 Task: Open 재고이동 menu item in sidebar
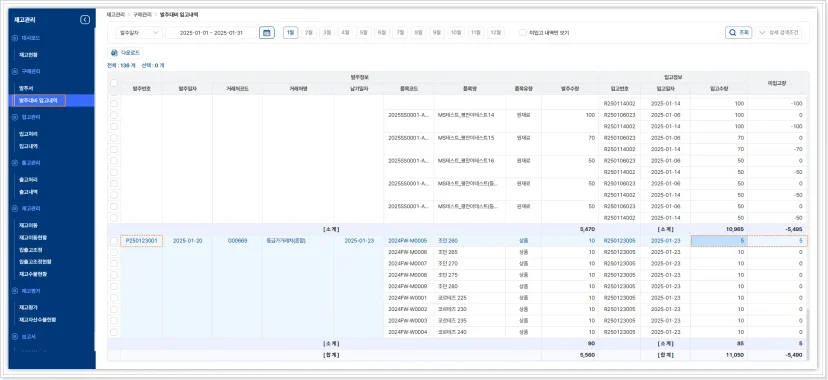point(28,225)
